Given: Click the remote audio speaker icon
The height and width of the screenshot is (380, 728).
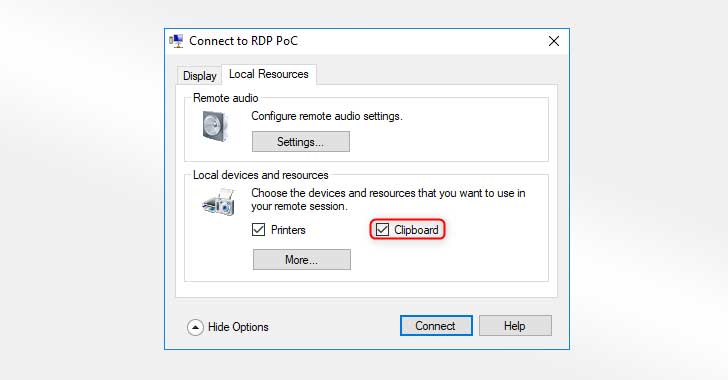Looking at the screenshot, I should point(215,126).
